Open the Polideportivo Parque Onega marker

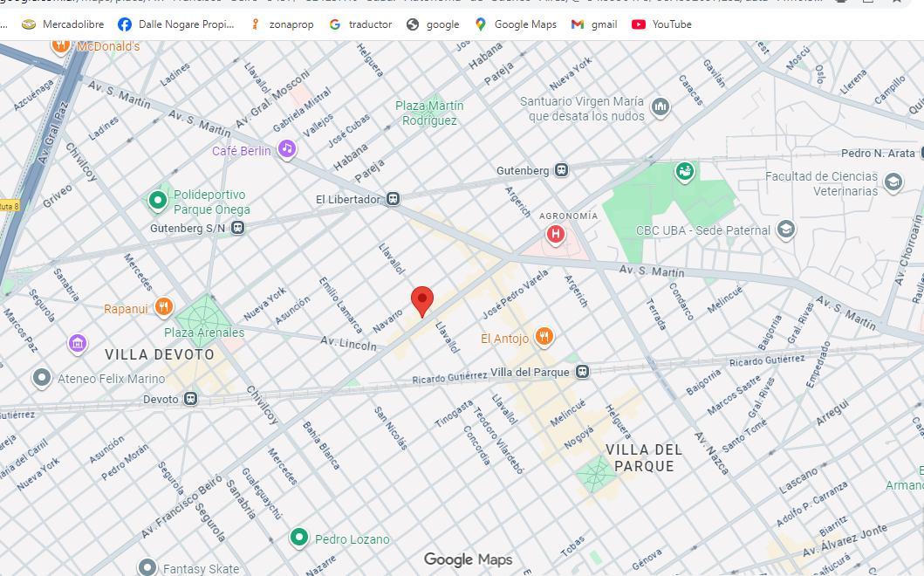[158, 201]
